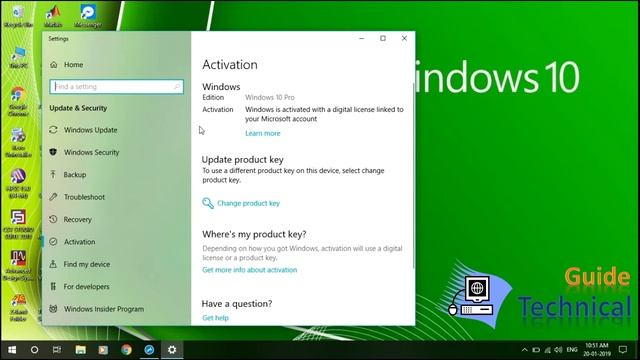
Task: Close the Settings window
Action: click(x=404, y=38)
